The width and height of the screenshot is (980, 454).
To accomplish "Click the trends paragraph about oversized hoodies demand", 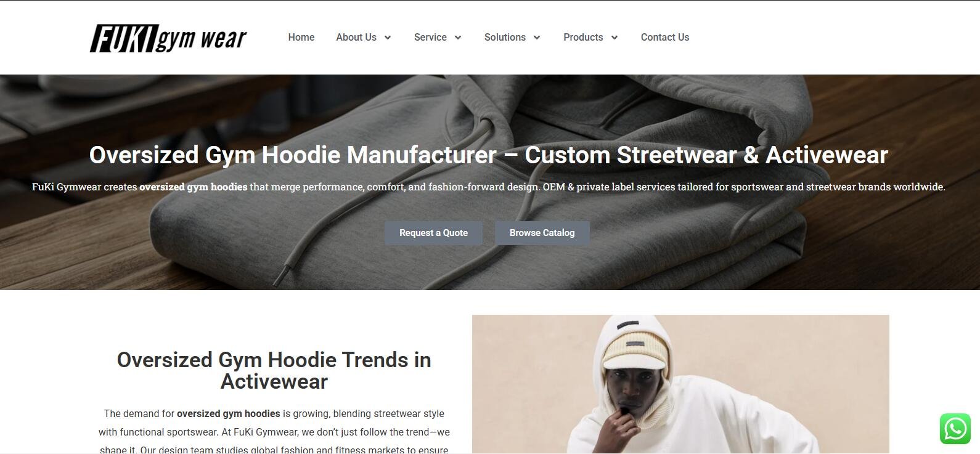I will coord(274,432).
